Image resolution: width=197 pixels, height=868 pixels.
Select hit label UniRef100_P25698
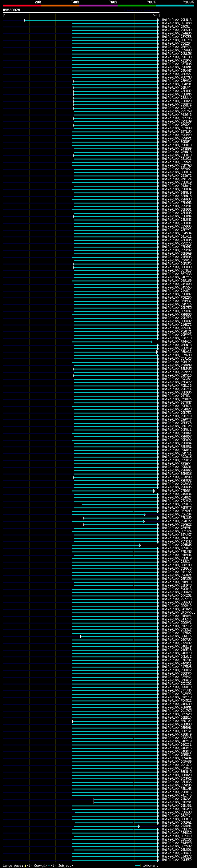pyautogui.click(x=176, y=355)
